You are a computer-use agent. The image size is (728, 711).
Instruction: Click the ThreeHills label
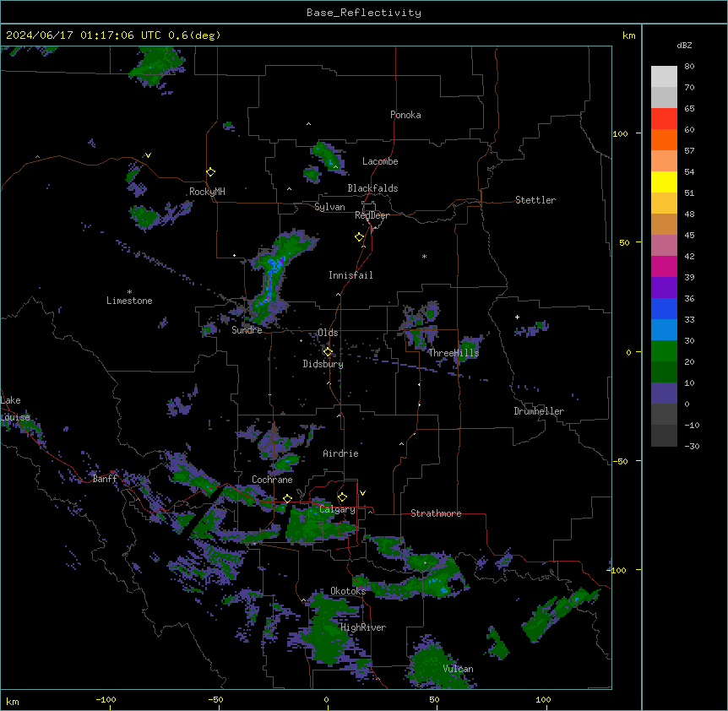[454, 353]
